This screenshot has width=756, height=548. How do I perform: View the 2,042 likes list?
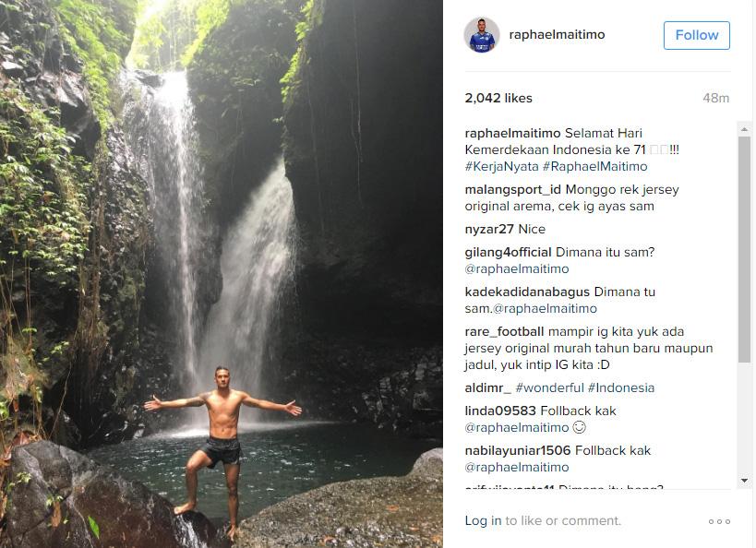pyautogui.click(x=498, y=99)
